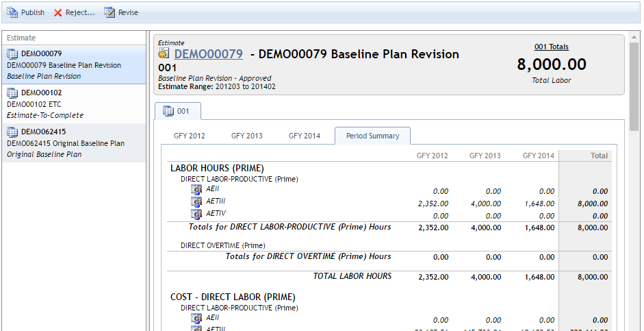644x331 pixels.
Task: Click the grid icon beside DEMO062415
Action: (x=12, y=132)
